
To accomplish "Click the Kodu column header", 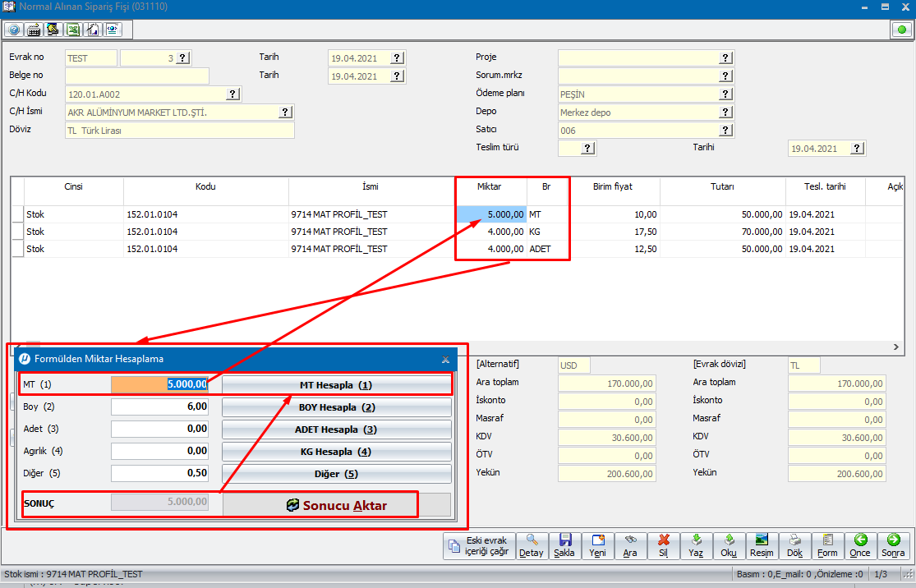I will (205, 187).
